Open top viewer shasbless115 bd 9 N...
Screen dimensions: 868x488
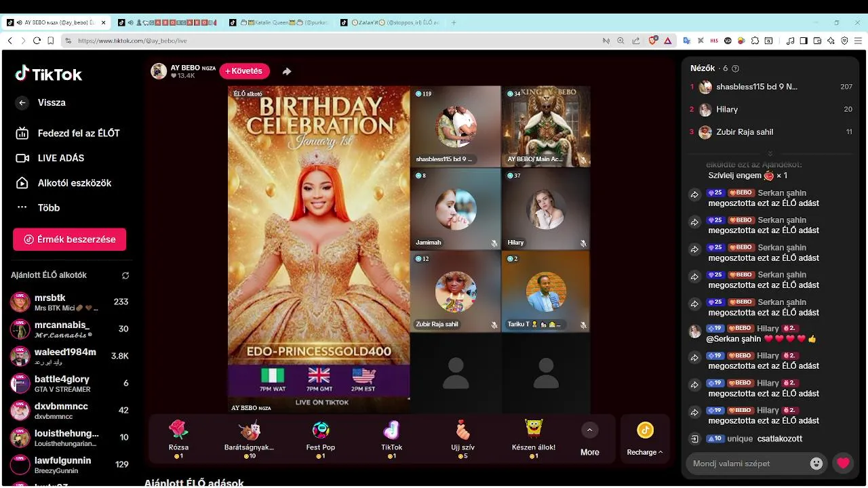tap(770, 87)
